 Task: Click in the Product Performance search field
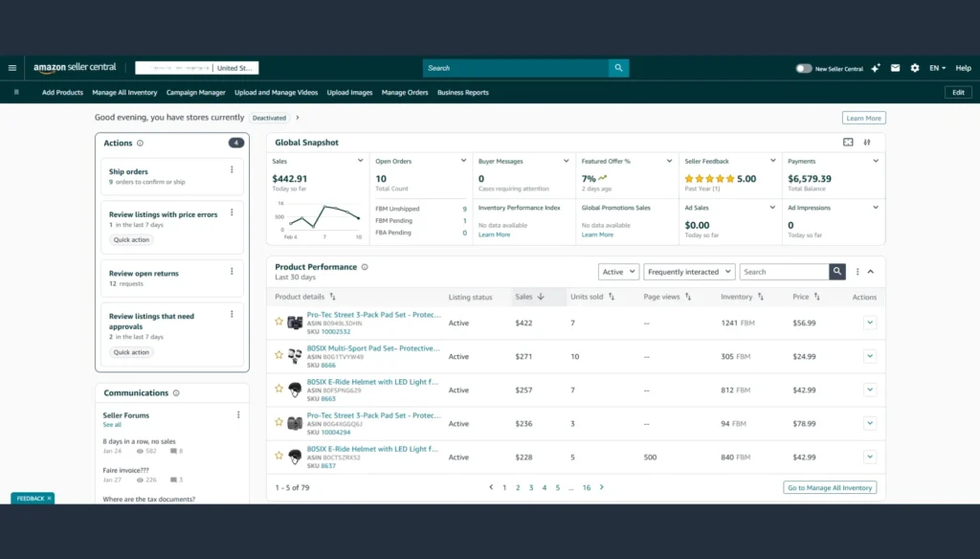coord(783,272)
